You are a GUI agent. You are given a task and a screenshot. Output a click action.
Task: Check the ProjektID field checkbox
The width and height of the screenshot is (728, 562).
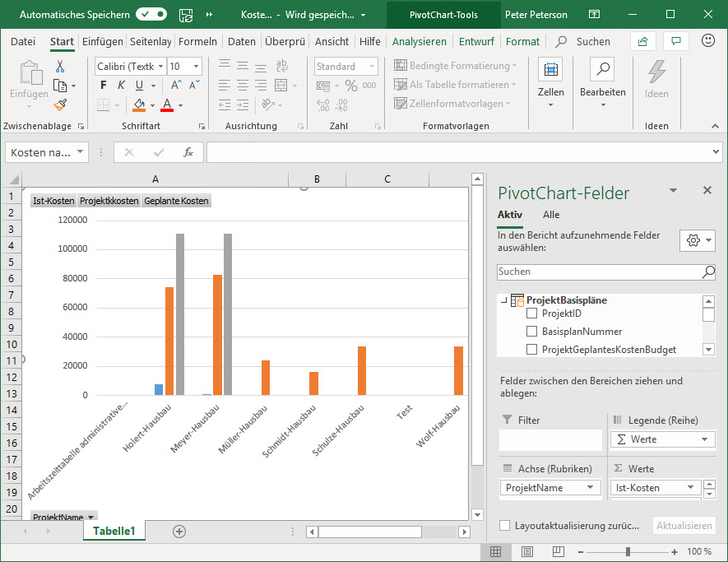[531, 313]
